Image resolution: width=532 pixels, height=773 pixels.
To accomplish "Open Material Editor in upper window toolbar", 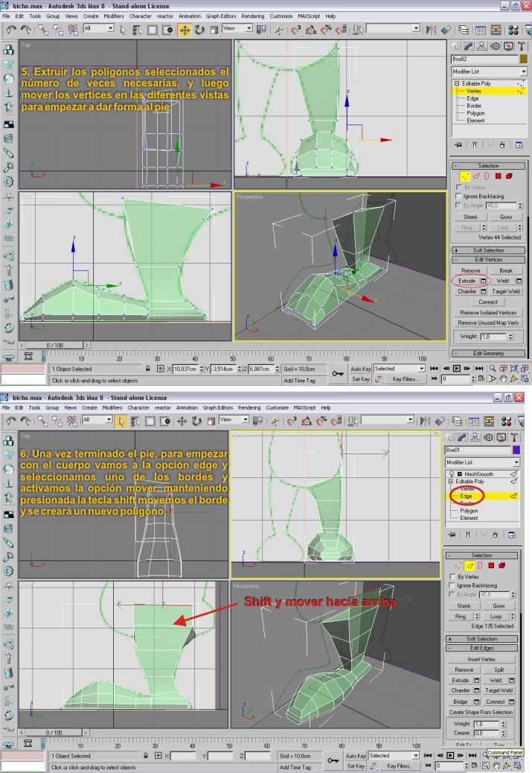I will click(513, 30).
